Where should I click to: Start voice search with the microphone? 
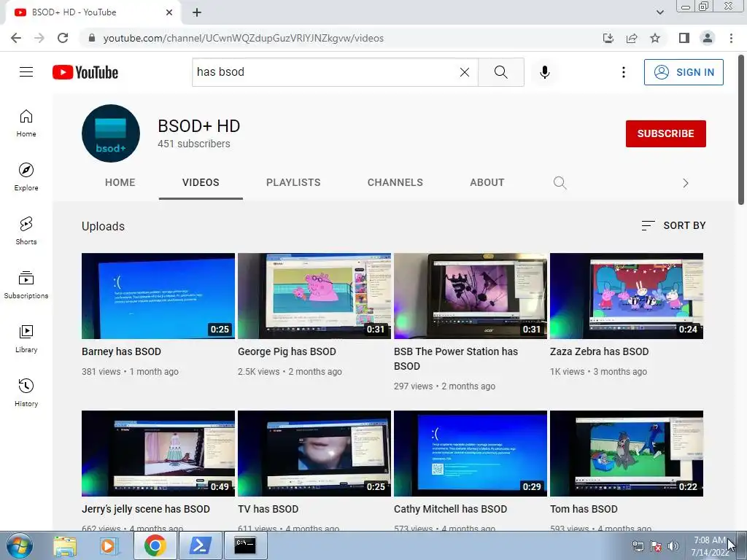coord(544,72)
